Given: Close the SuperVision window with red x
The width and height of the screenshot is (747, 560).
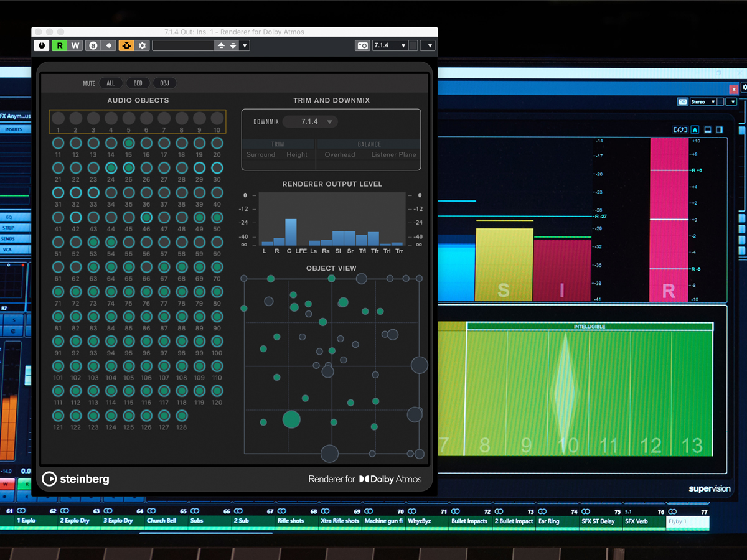Looking at the screenshot, I should tap(733, 89).
